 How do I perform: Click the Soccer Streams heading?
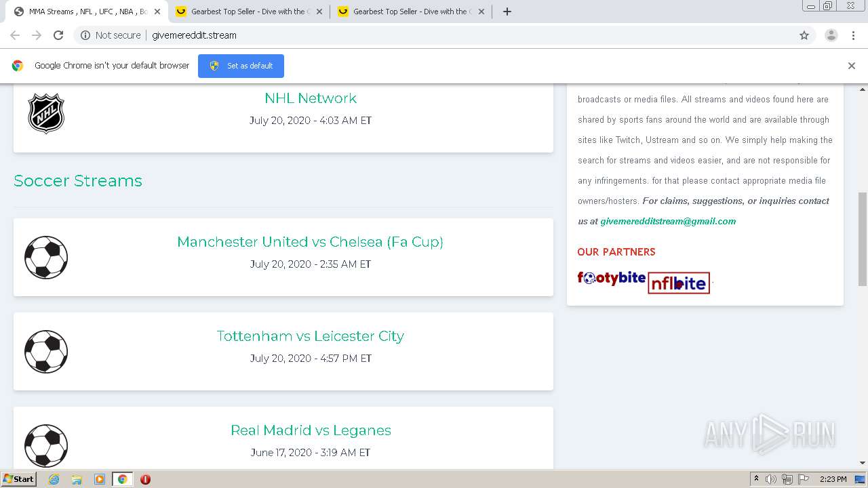[78, 181]
